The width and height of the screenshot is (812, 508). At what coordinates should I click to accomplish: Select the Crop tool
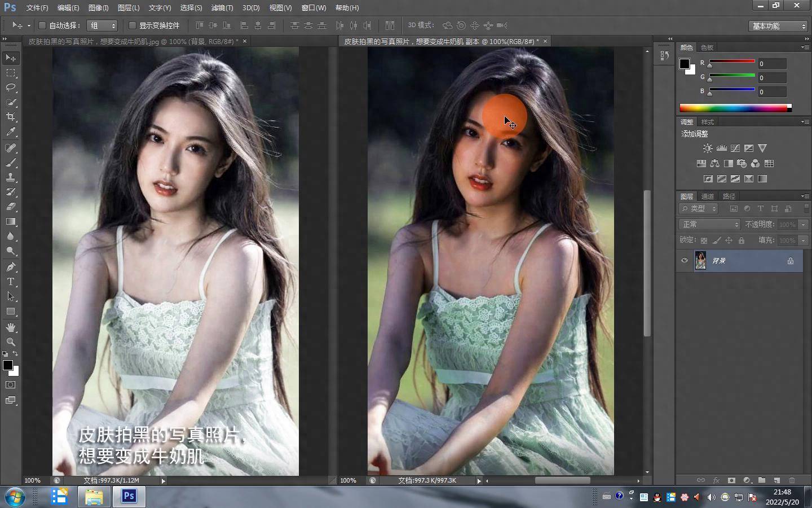11,117
